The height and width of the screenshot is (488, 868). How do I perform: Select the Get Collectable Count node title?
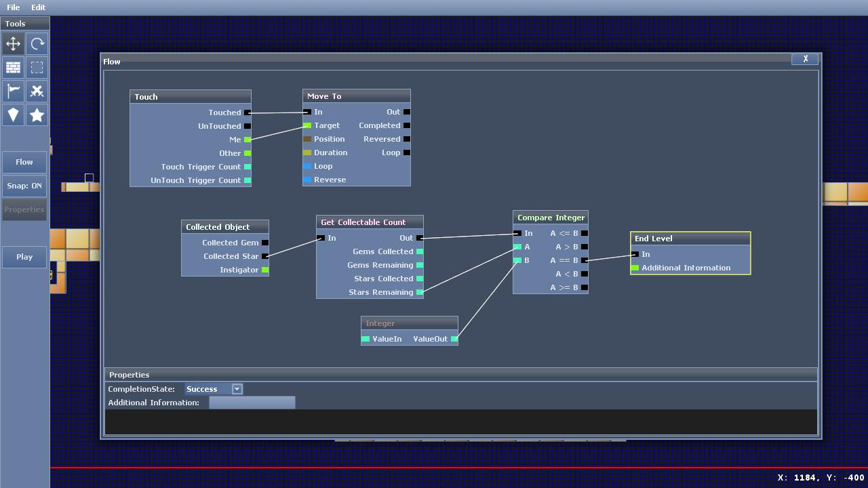(370, 222)
